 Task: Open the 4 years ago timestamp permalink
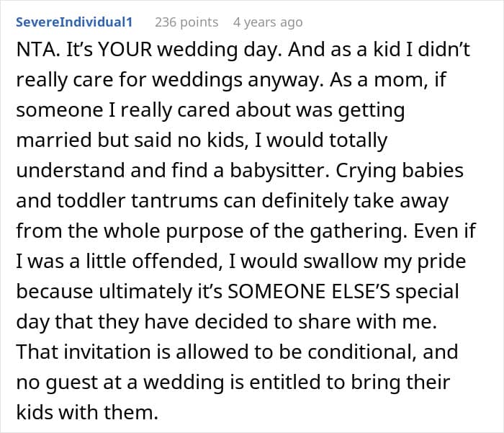tap(268, 22)
